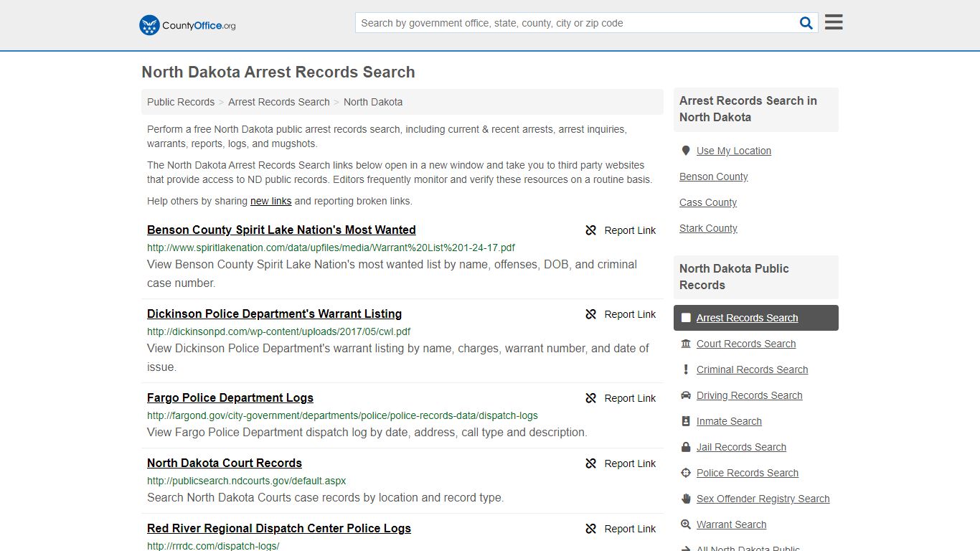Click the Court Records courthouse icon
Screen dimensions: 980x551
pyautogui.click(x=686, y=344)
